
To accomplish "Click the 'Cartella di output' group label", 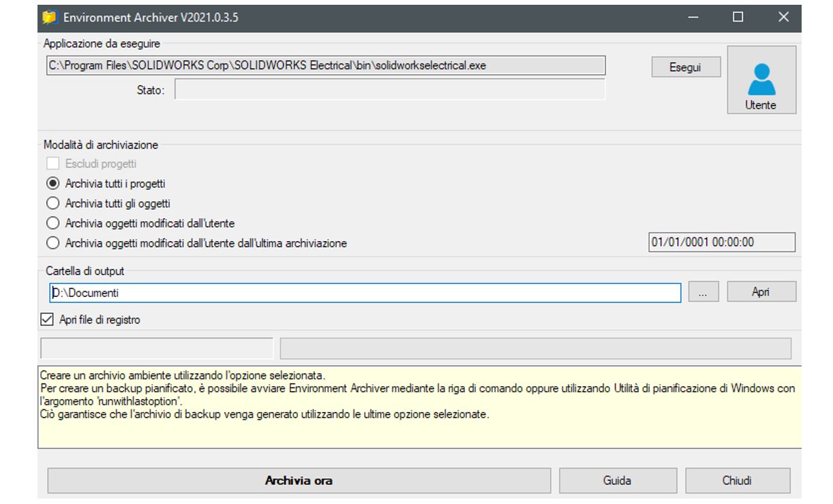I will pos(84,270).
